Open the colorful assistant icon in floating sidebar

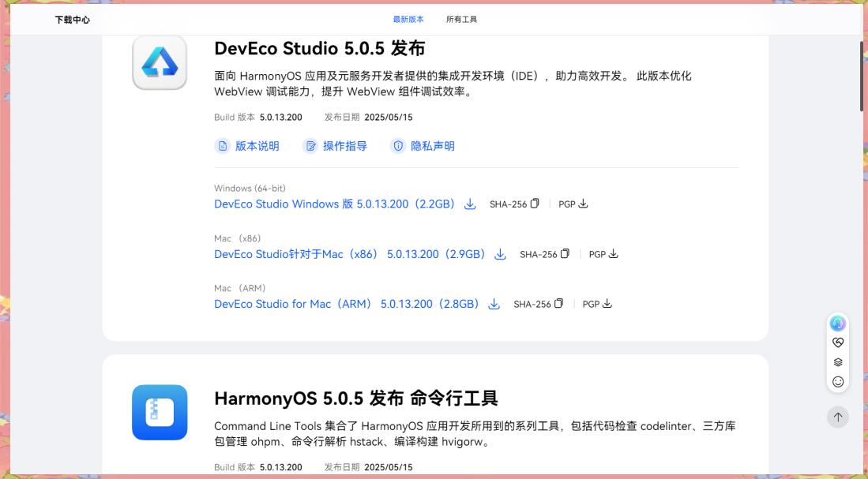(837, 323)
